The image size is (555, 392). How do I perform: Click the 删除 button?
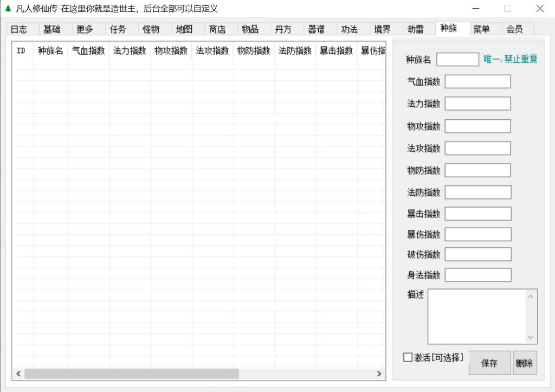click(x=525, y=363)
